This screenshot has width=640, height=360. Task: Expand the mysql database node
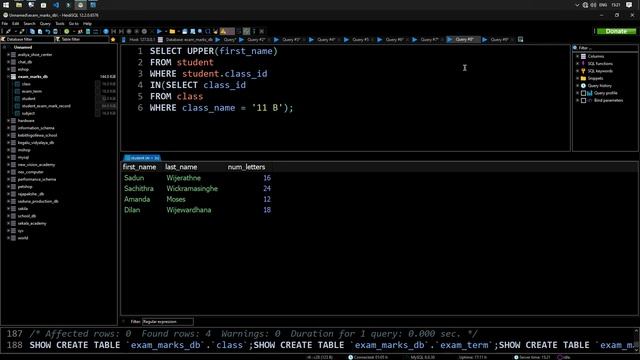click(x=8, y=158)
